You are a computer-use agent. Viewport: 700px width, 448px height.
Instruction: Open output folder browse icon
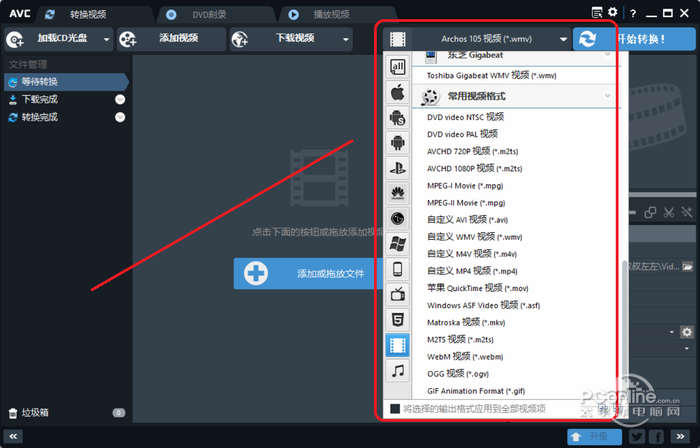tap(688, 267)
